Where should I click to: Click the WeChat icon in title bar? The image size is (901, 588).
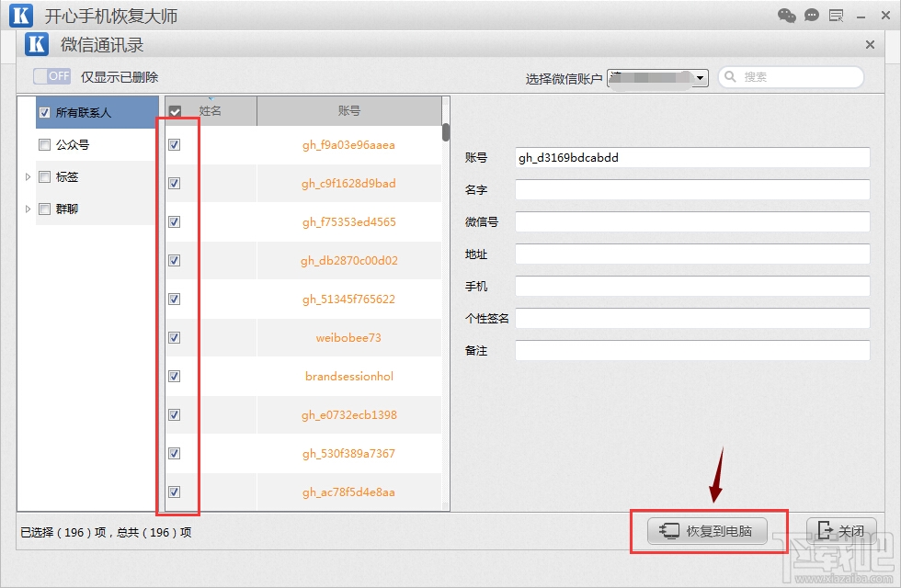pos(787,16)
